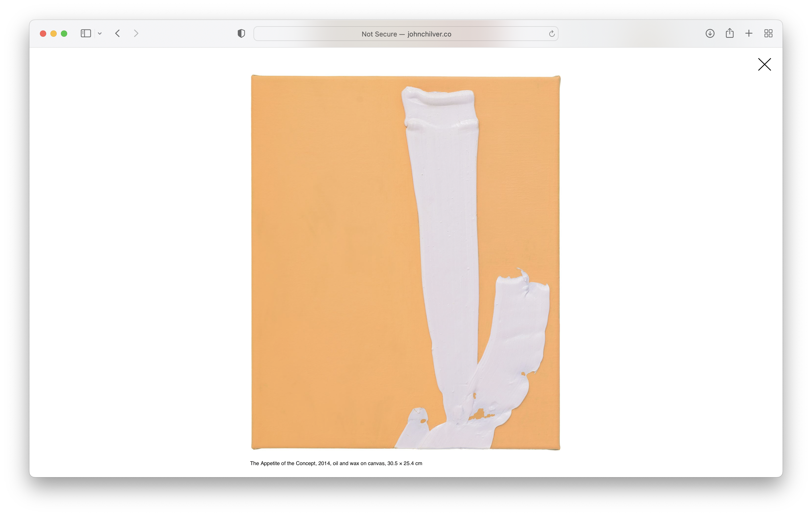Click the Not Secure label in URL bar
This screenshot has height=516, width=812.
click(379, 34)
